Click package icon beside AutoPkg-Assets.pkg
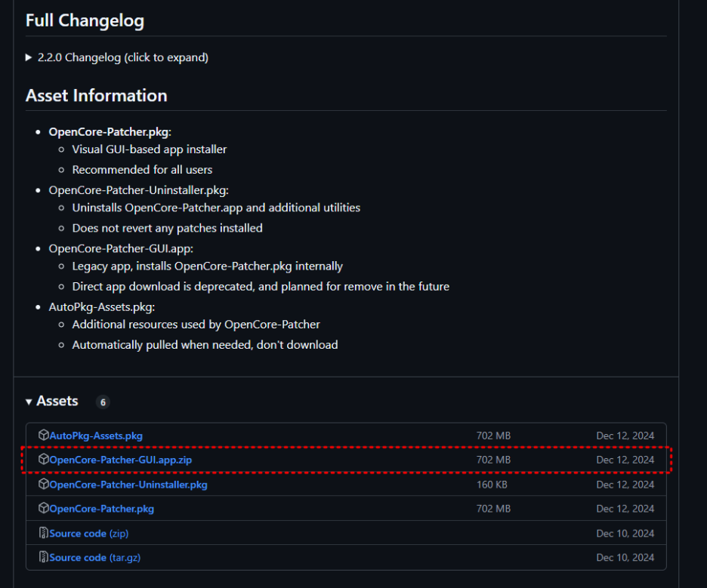The image size is (707, 588). (x=44, y=435)
